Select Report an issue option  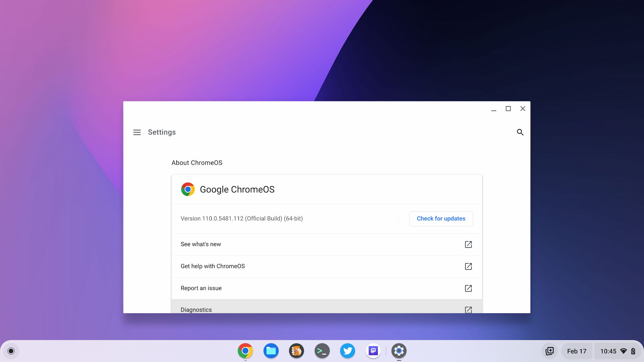tap(326, 288)
